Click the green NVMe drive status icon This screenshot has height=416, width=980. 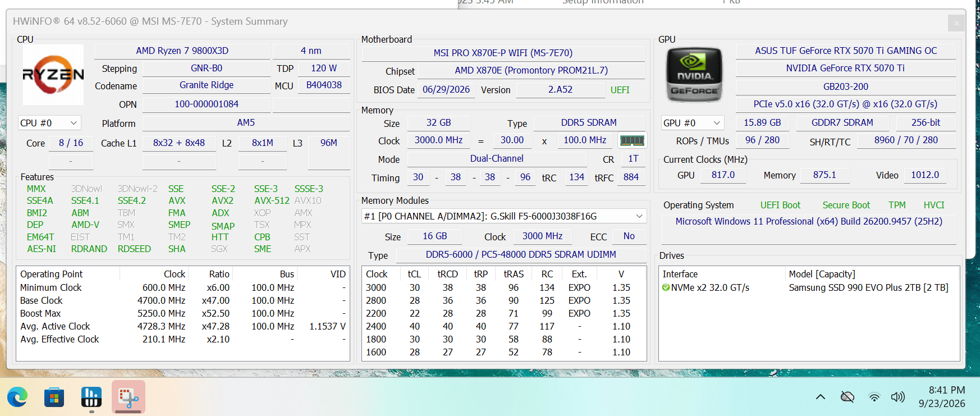[666, 287]
